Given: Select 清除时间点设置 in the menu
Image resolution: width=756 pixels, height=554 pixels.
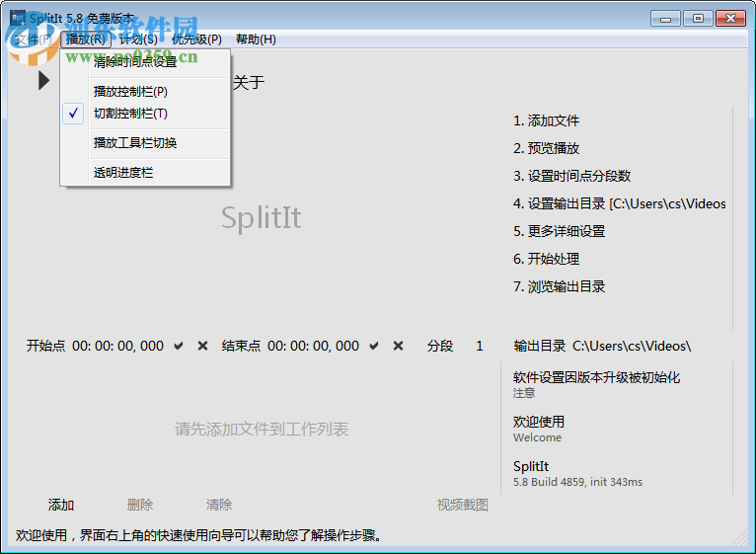Looking at the screenshot, I should click(x=145, y=62).
